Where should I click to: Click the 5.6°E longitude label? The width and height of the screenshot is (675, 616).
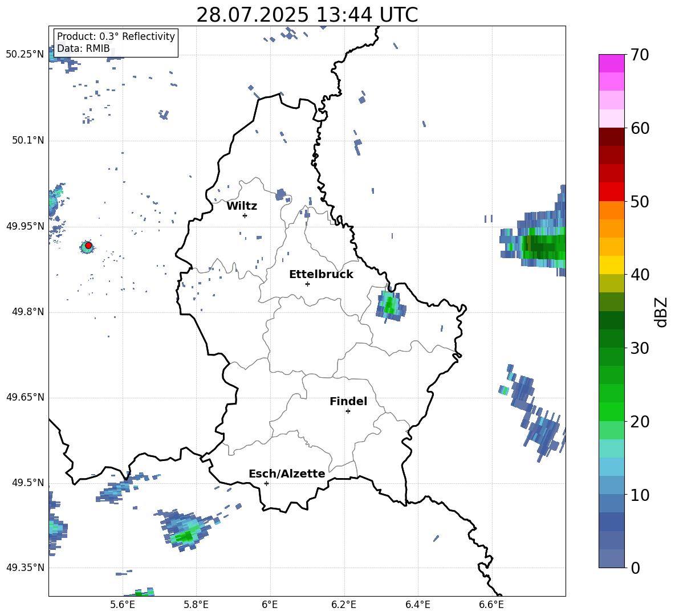click(123, 605)
